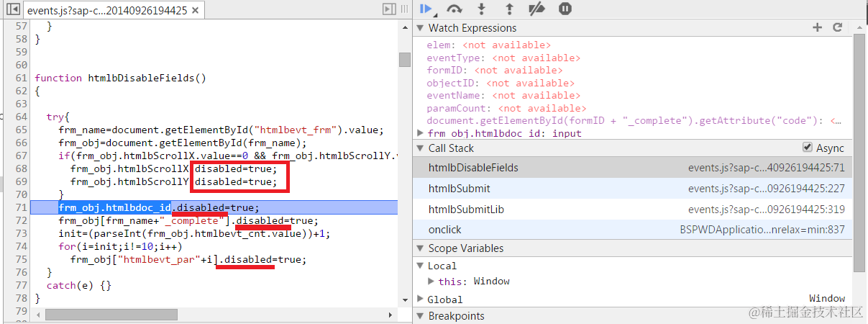This screenshot has width=868, height=324.
Task: Expand the frm_obj.htmlbdoc_id watch entry
Action: [421, 133]
